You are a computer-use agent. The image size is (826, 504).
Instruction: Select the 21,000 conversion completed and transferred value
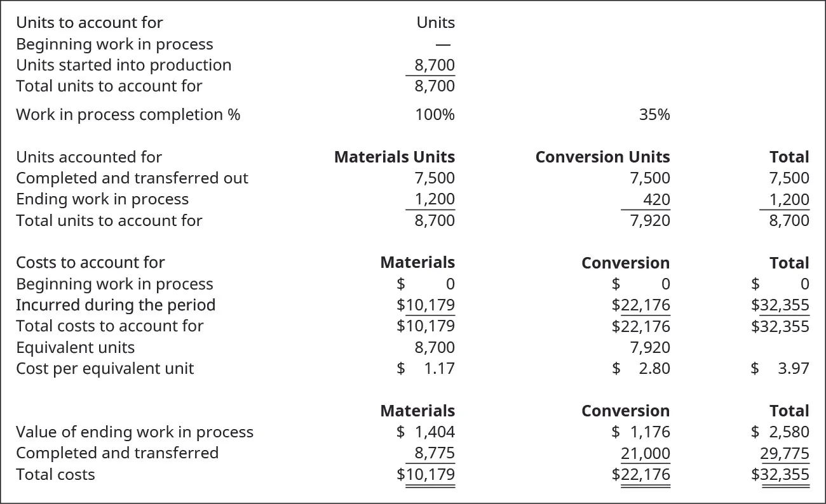(x=645, y=454)
